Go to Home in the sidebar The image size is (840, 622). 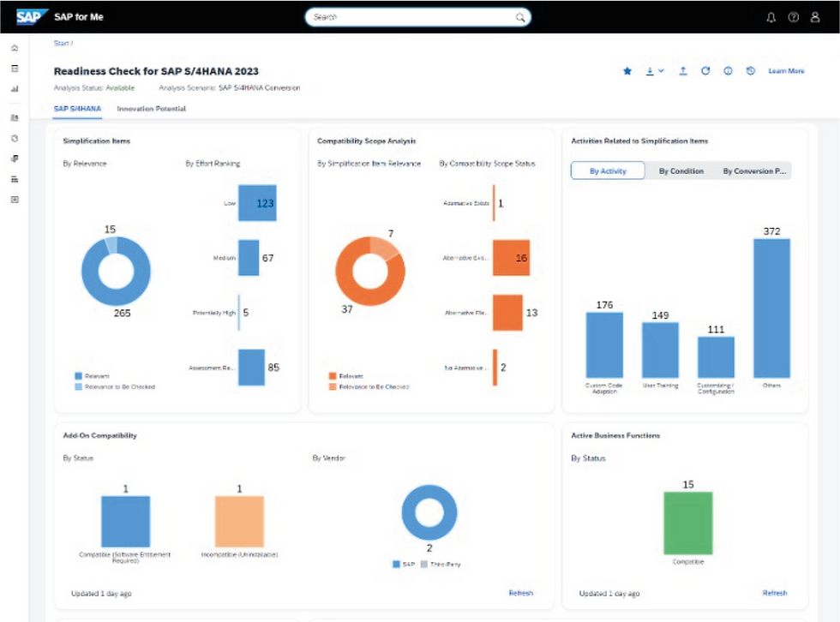(15, 48)
